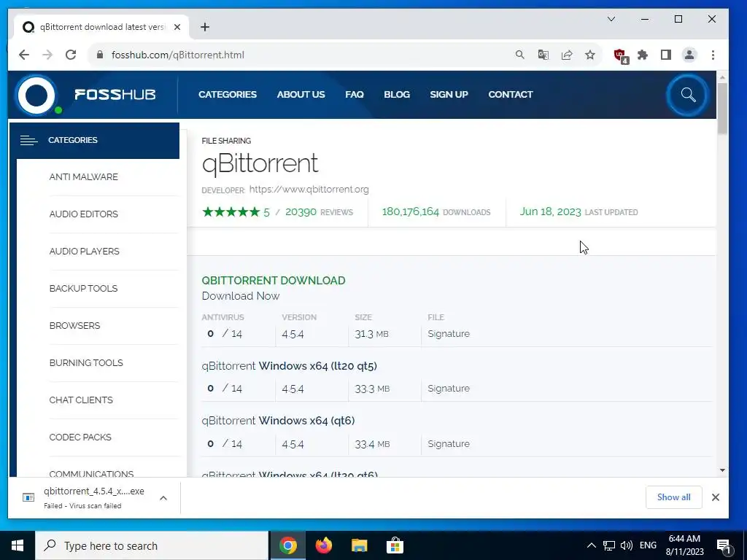Screen dimensions: 747x560
Task: Select BROWSERS category
Action: [x=75, y=325]
